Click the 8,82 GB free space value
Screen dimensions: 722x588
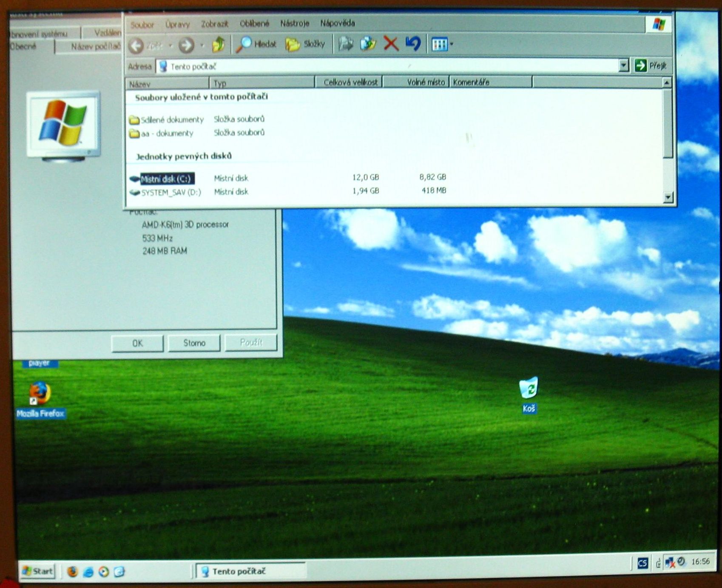(432, 177)
